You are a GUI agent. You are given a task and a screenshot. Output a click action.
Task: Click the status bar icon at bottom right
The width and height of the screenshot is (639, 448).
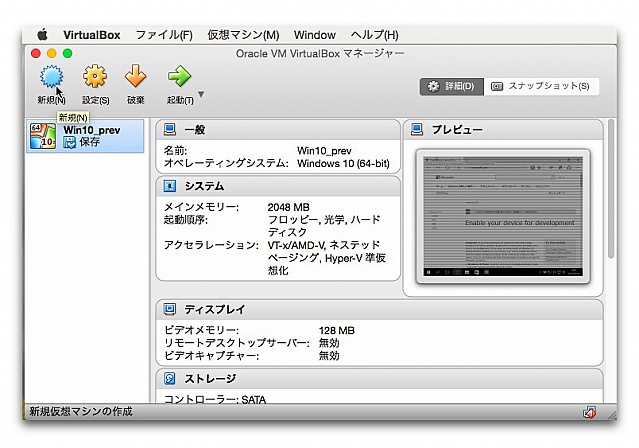click(x=591, y=412)
